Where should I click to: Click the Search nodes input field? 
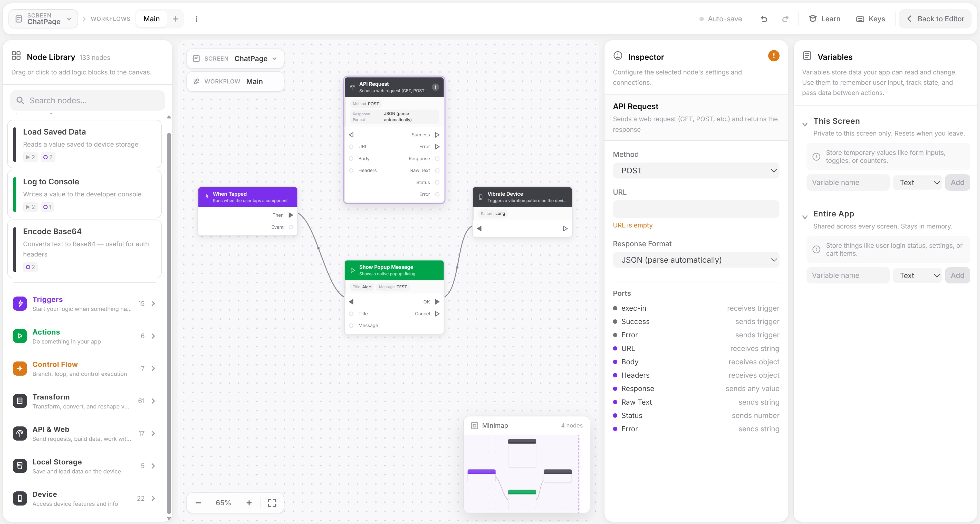(x=88, y=100)
